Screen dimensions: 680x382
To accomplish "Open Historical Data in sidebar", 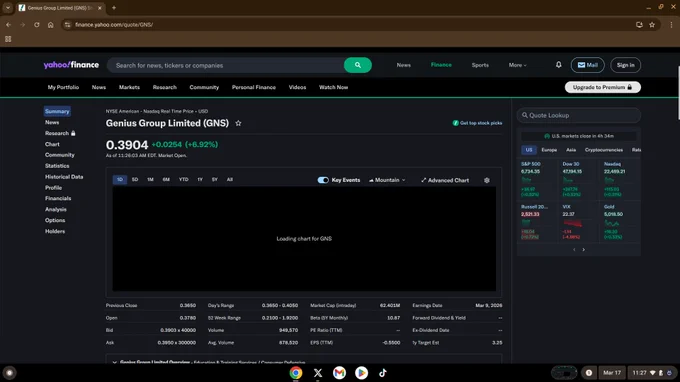I will pyautogui.click(x=64, y=176).
